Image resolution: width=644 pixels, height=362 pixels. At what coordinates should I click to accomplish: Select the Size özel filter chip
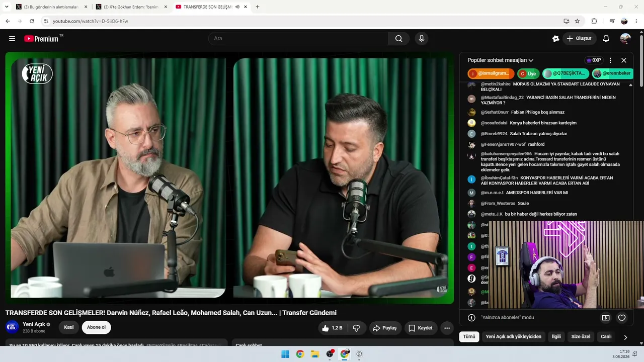[x=581, y=337]
